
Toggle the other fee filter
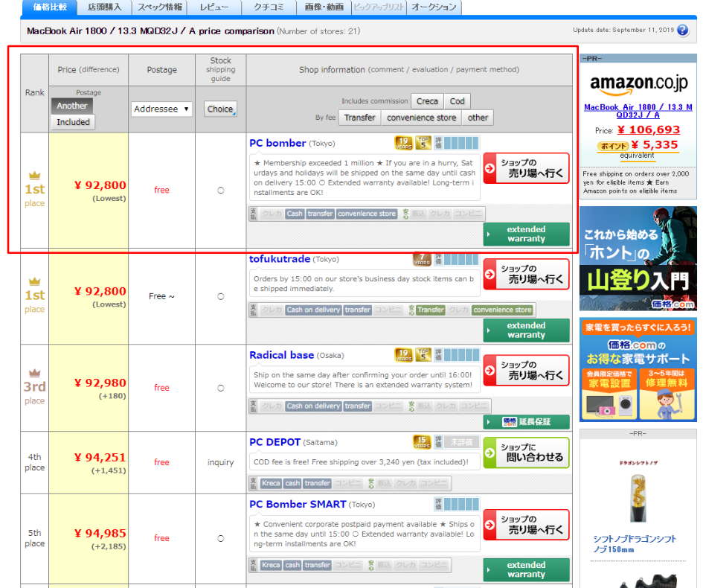(478, 118)
